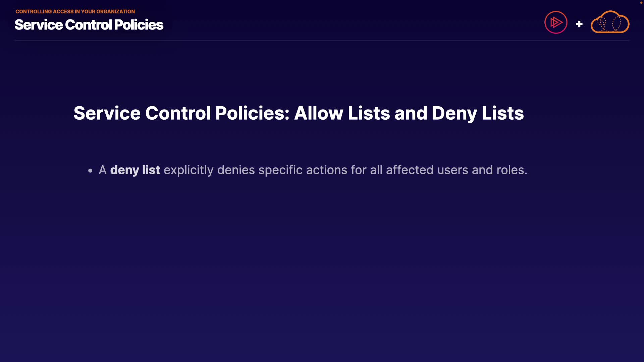This screenshot has width=644, height=362.
Task: Click the 'Deny Lists' text in the slide heading
Action: click(478, 113)
